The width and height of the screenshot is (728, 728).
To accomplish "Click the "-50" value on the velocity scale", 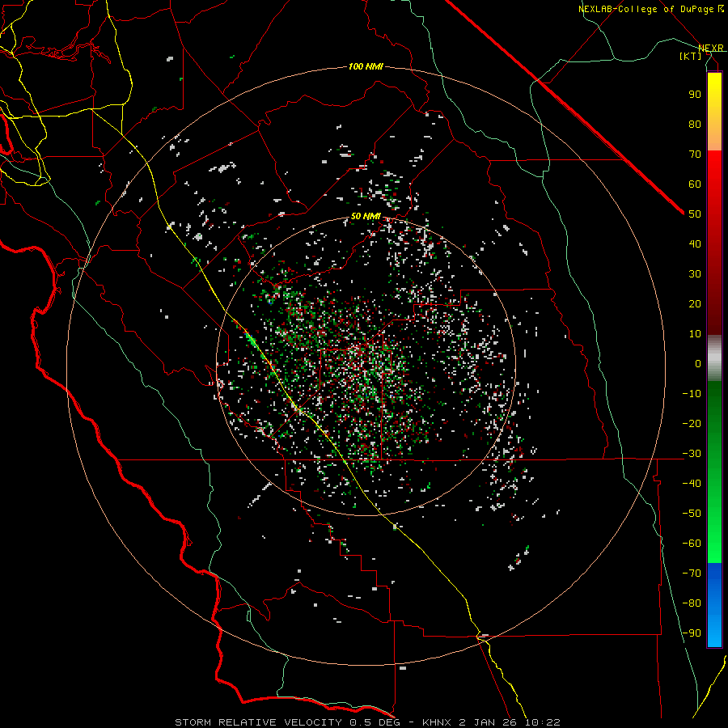I will pos(692,514).
